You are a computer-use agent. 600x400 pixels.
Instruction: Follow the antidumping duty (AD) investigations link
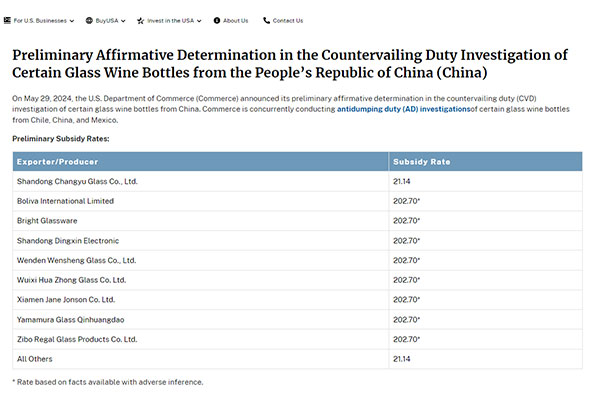(x=403, y=109)
